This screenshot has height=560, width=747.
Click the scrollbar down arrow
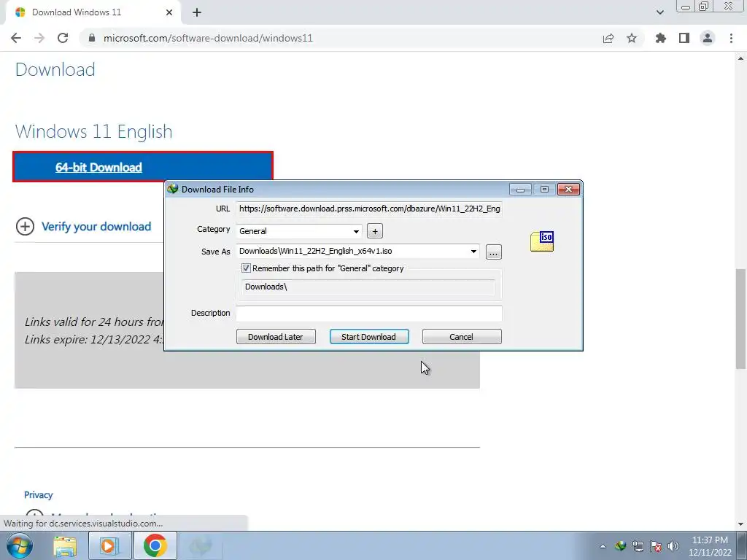(x=740, y=524)
